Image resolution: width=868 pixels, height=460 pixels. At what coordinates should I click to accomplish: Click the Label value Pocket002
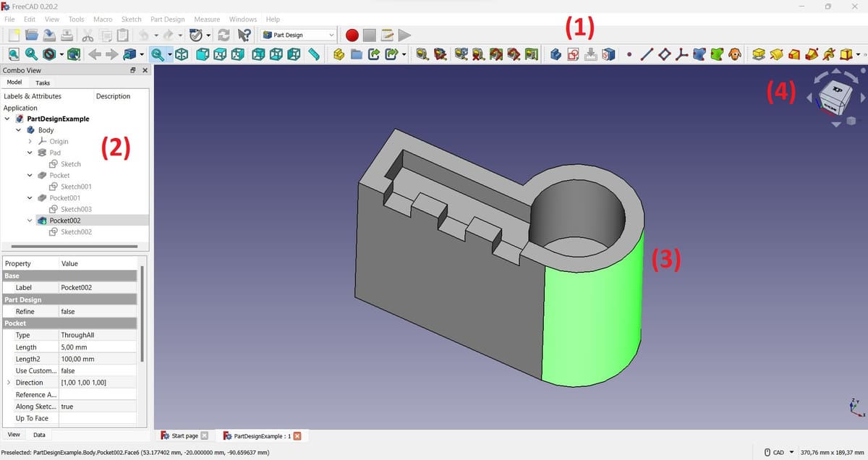[97, 288]
